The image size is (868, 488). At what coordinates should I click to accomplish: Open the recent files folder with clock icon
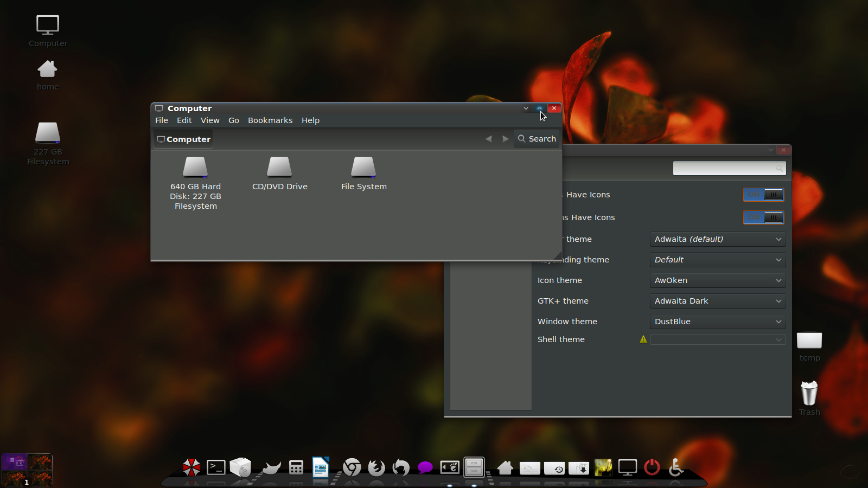tap(554, 468)
